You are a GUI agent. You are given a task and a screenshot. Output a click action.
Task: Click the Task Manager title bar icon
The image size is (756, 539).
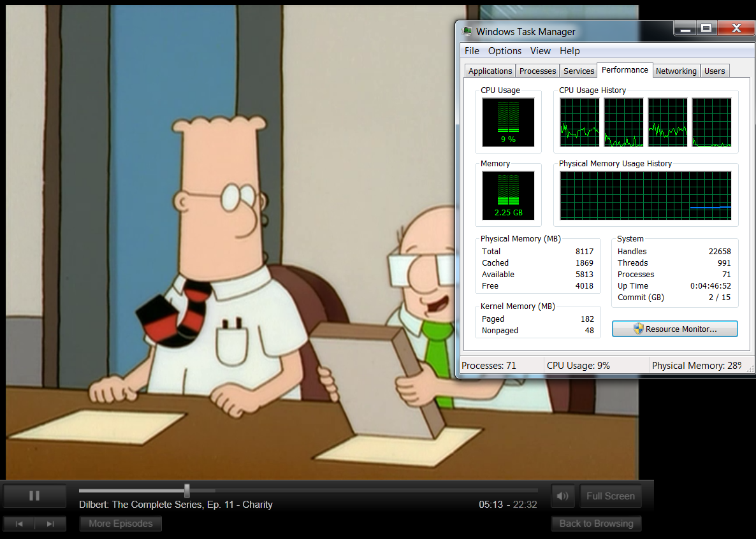point(467,31)
